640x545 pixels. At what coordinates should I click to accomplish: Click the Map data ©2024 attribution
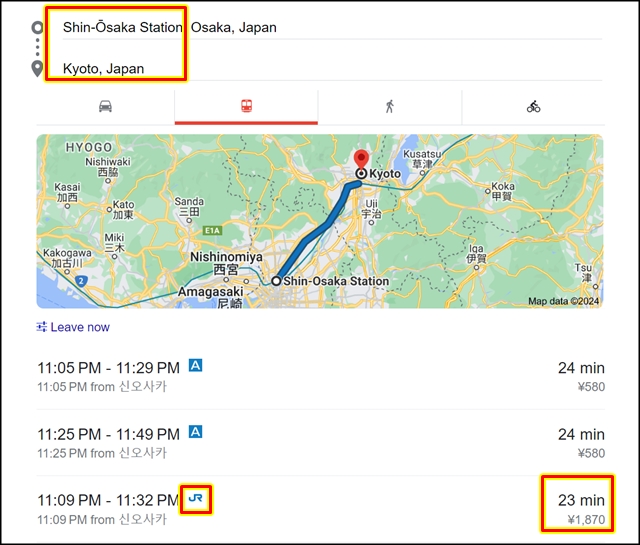564,301
